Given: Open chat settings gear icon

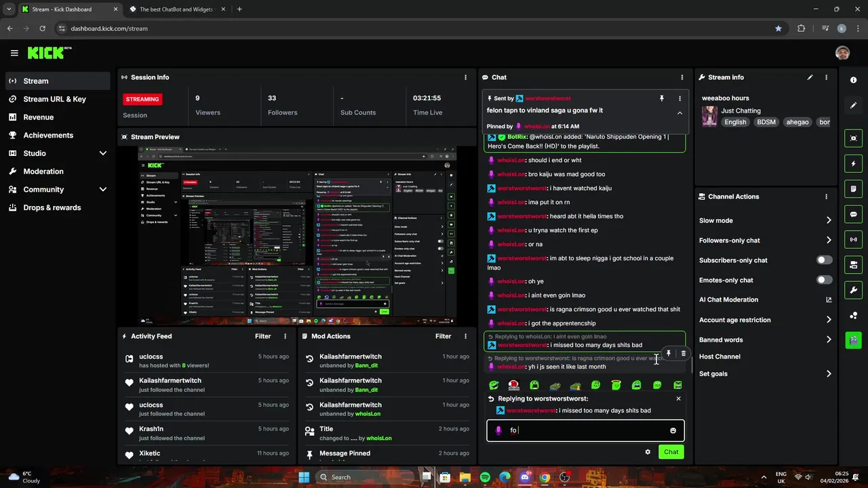Looking at the screenshot, I should (648, 452).
